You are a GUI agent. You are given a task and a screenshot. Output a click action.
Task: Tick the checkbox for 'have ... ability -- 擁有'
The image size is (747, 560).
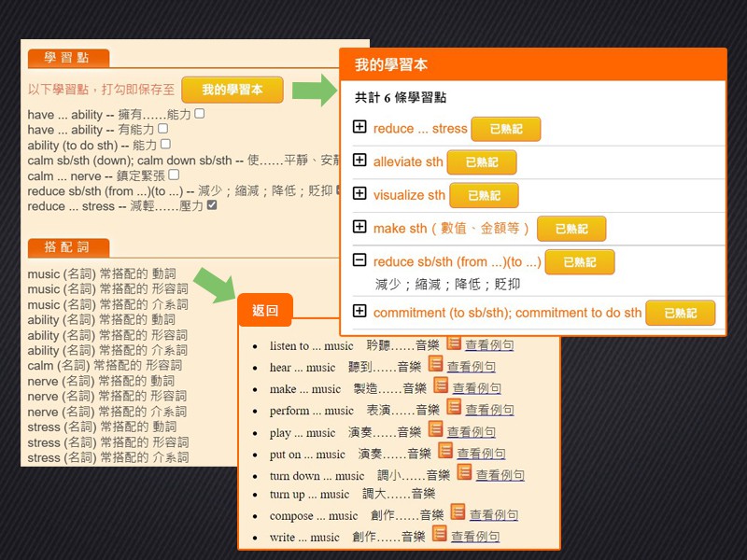199,114
